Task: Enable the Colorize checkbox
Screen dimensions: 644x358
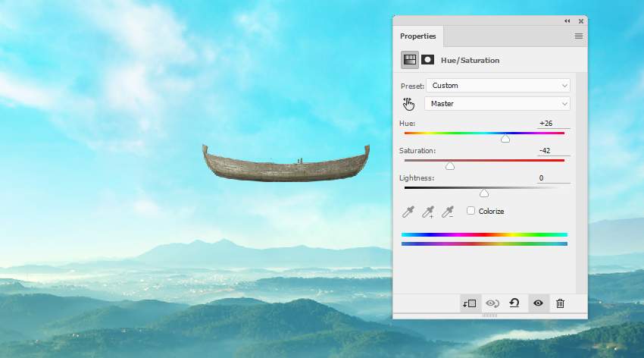Action: pyautogui.click(x=470, y=211)
